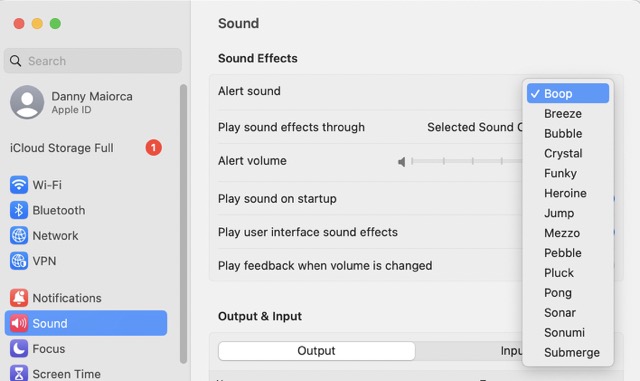Screen dimensions: 640x381
Task: Open Wi-Fi settings via its sidebar icon
Action: coord(19,185)
